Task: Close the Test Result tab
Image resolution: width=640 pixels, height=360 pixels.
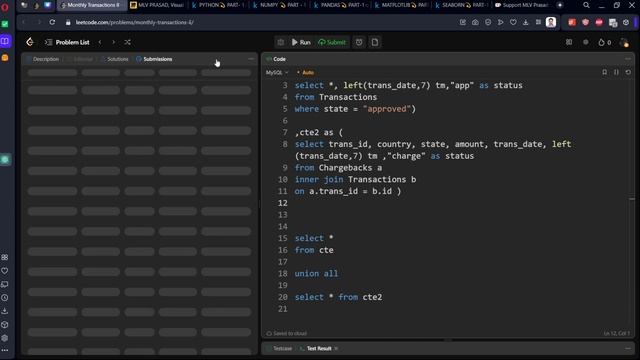Action: click(336, 349)
